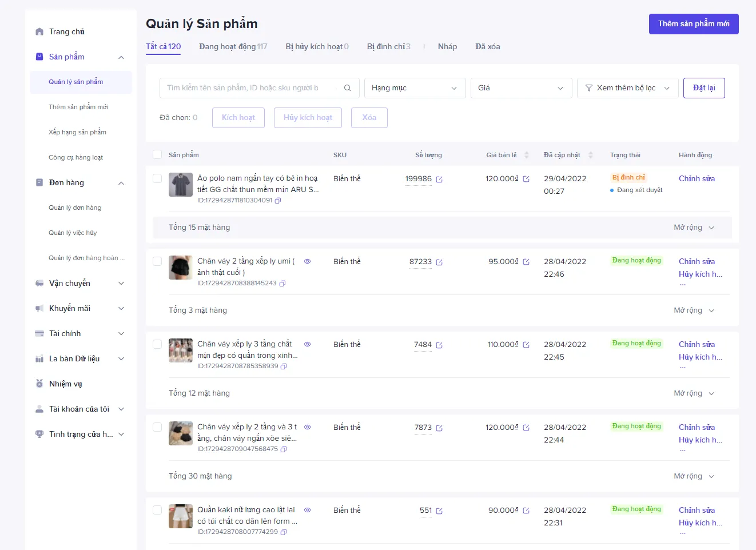Viewport: 756px width, 550px height.
Task: Click the Nhiệm vụ medal icon
Action: pyautogui.click(x=39, y=384)
